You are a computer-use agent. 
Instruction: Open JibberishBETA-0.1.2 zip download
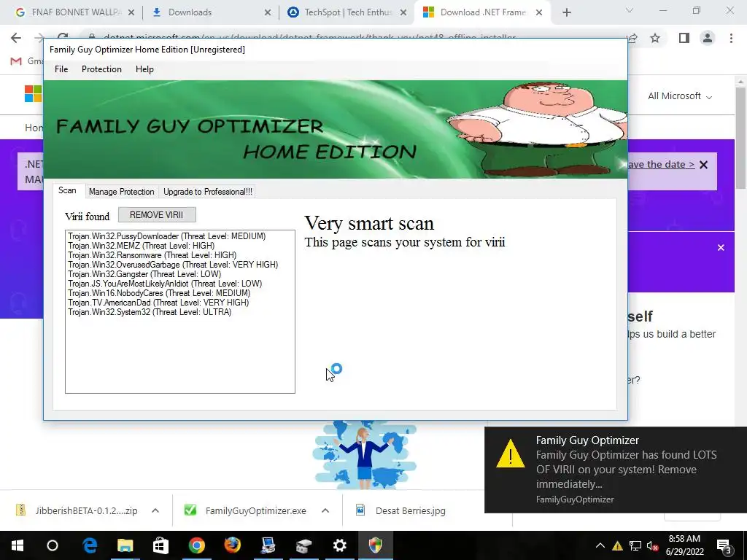click(77, 510)
